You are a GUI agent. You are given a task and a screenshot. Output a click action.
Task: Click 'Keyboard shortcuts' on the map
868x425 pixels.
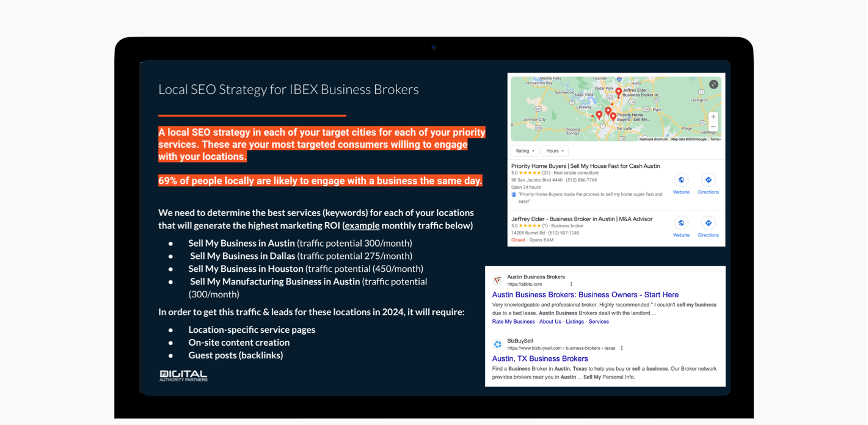pyautogui.click(x=653, y=139)
